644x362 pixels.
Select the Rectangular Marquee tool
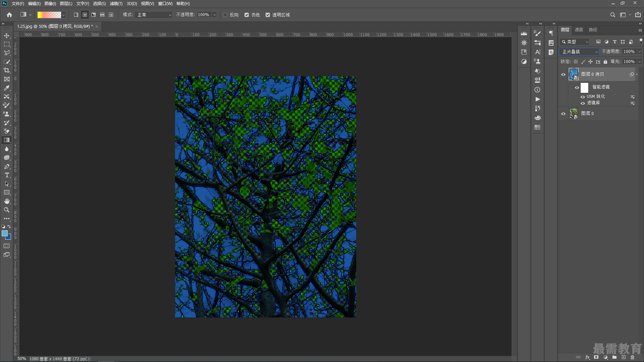(x=7, y=44)
